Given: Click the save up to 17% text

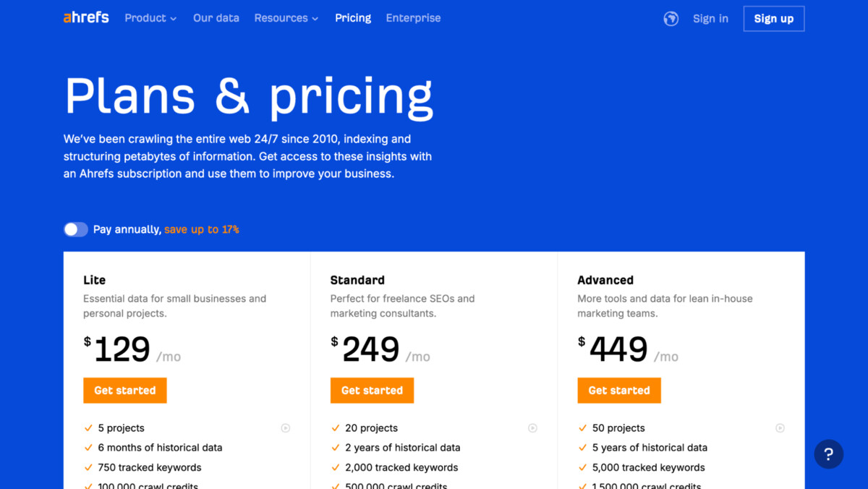Looking at the screenshot, I should 202,229.
